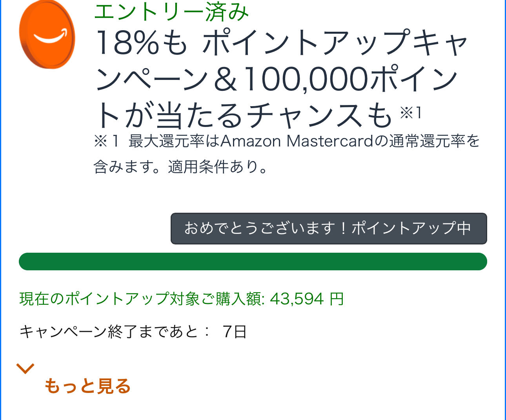This screenshot has width=506, height=420.
Task: Click the green campaign progress bar
Action: pos(253,261)
